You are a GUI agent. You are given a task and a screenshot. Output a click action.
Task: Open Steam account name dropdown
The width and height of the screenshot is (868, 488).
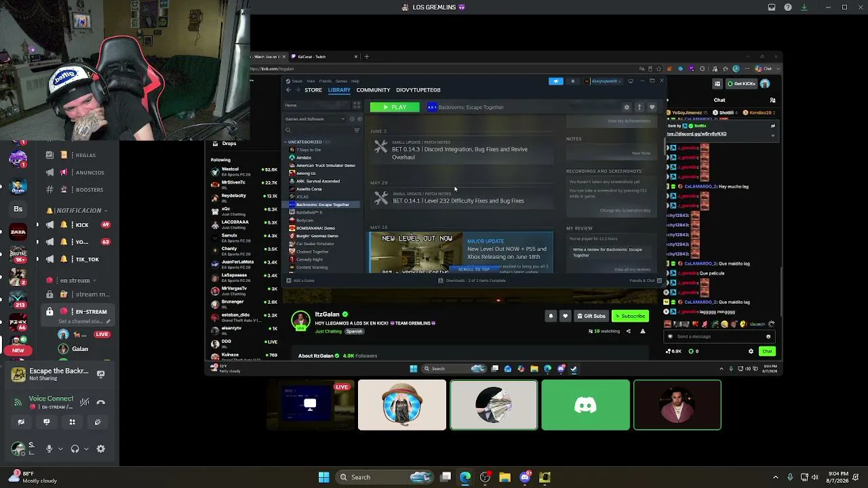604,81
